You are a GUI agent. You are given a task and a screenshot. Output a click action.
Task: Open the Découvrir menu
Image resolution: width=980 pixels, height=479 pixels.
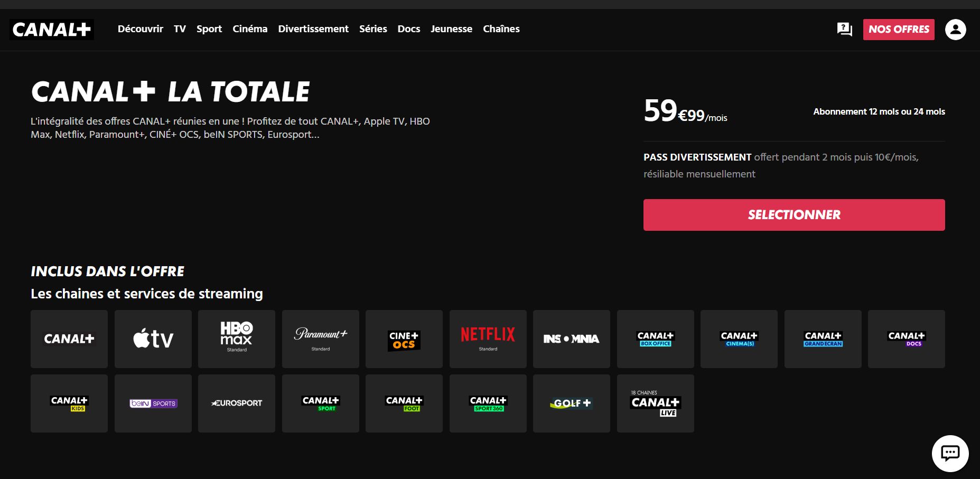pos(141,29)
